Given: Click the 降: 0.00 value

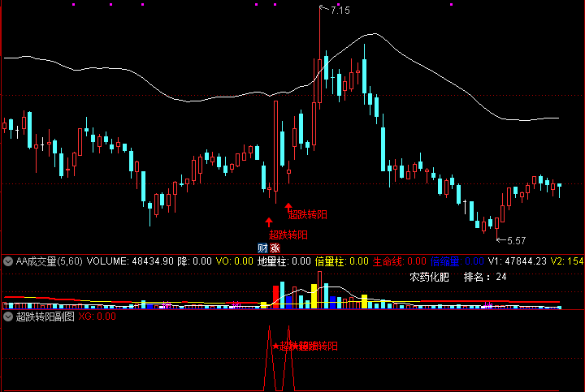Looking at the screenshot, I should pos(194,261).
